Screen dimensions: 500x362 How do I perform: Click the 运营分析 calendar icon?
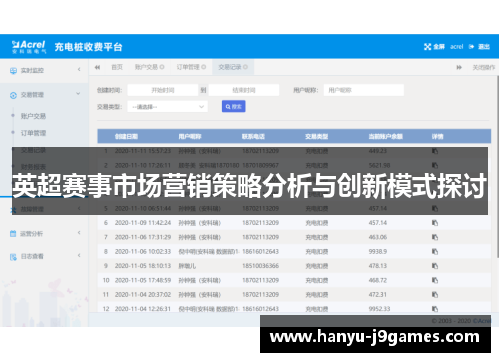click(x=13, y=234)
